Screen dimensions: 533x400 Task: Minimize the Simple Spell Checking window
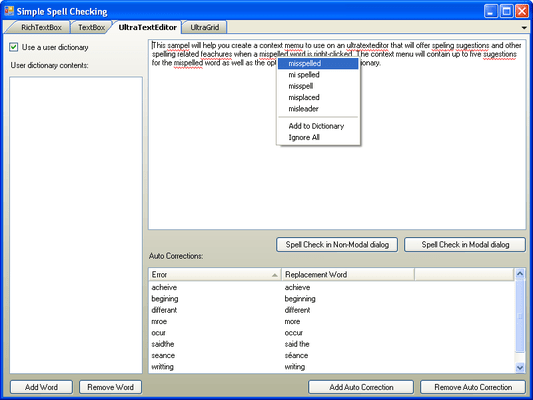[491, 11]
